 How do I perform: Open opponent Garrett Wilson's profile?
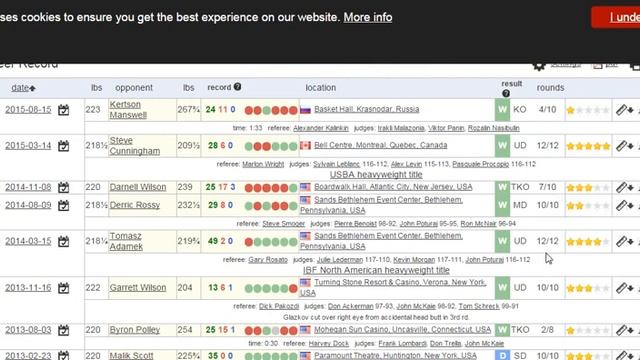point(138,287)
